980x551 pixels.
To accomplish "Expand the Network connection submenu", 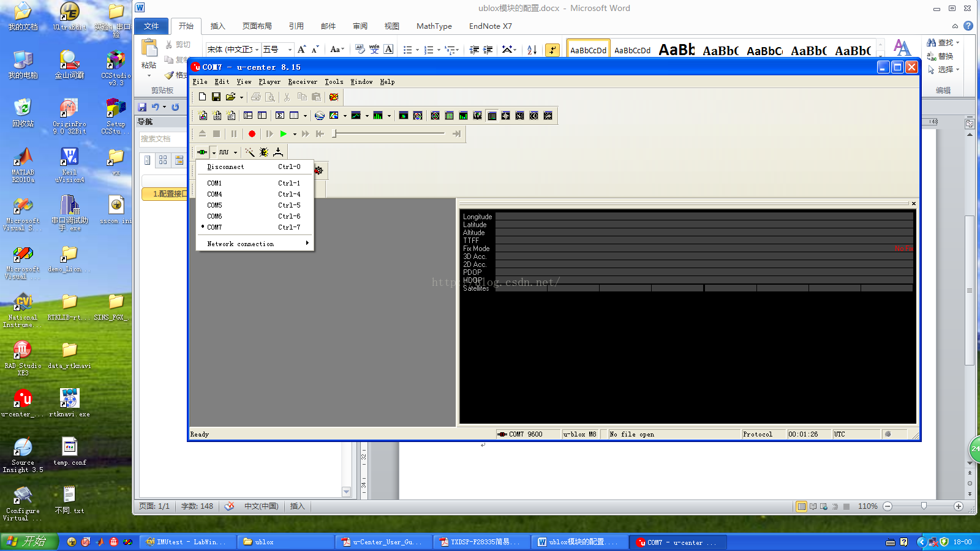I will click(255, 244).
